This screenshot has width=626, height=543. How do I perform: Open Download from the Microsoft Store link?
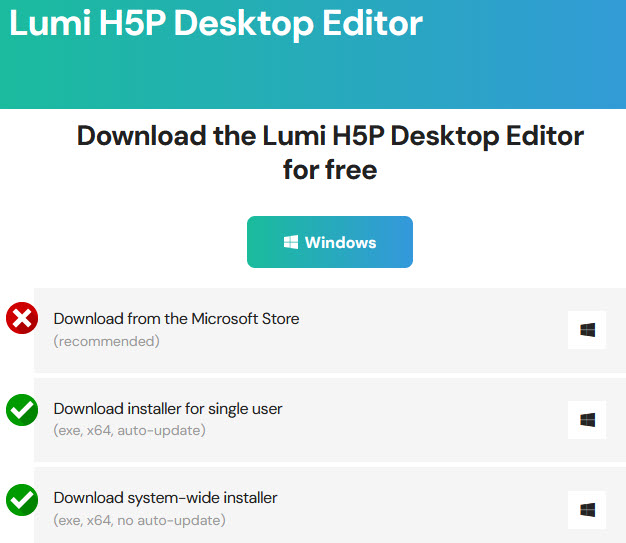(x=176, y=319)
